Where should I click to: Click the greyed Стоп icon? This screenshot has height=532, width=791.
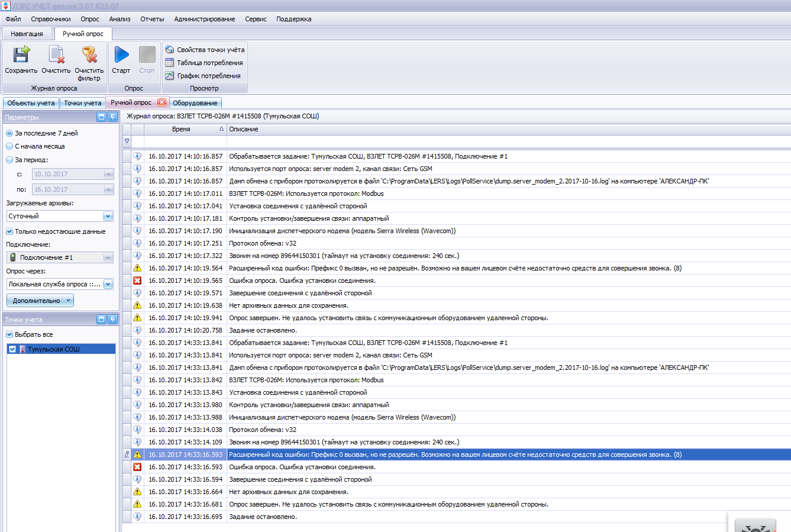147,55
